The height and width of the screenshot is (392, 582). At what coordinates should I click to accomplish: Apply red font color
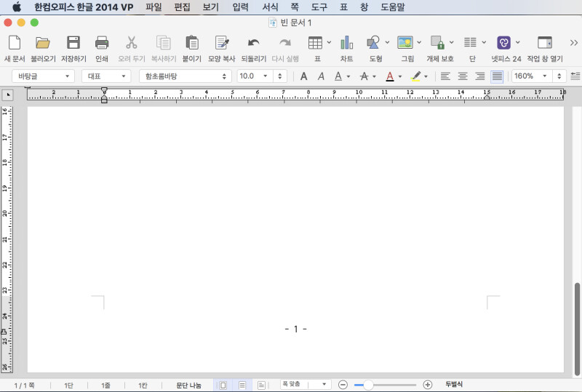coord(390,76)
